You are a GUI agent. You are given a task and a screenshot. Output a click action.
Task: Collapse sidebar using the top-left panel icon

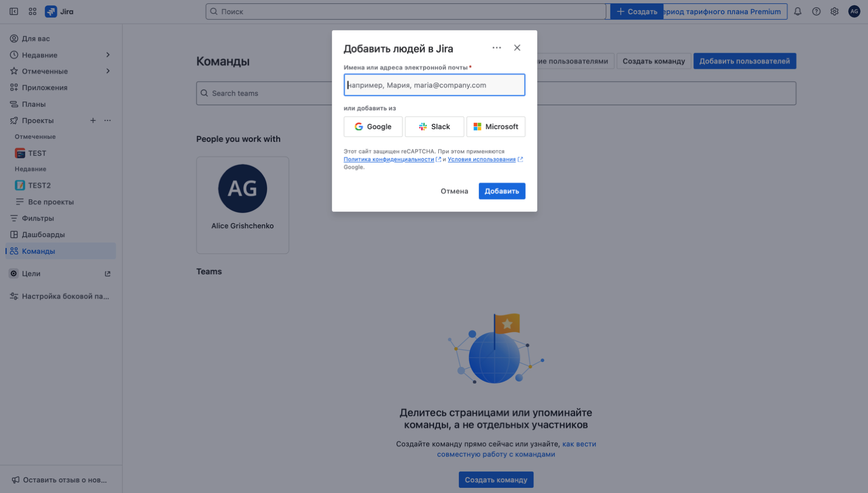[14, 12]
